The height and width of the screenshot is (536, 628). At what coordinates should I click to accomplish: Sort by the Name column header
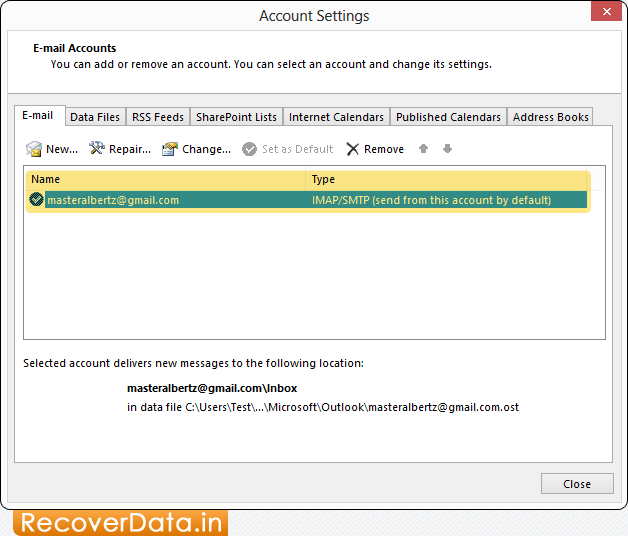[165, 179]
